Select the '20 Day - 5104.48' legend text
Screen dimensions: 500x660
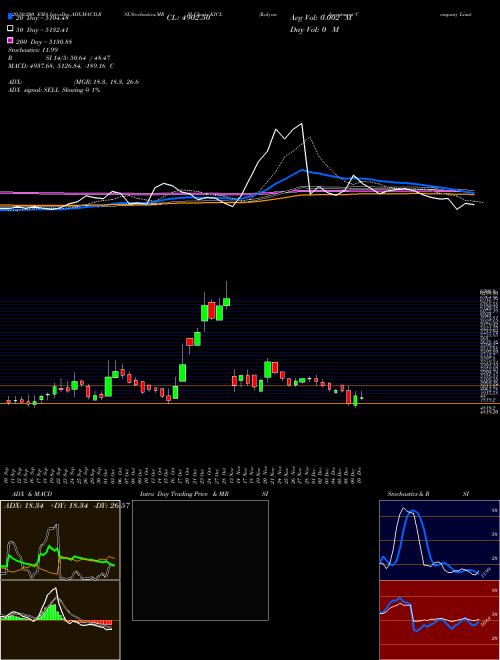pyautogui.click(x=42, y=18)
